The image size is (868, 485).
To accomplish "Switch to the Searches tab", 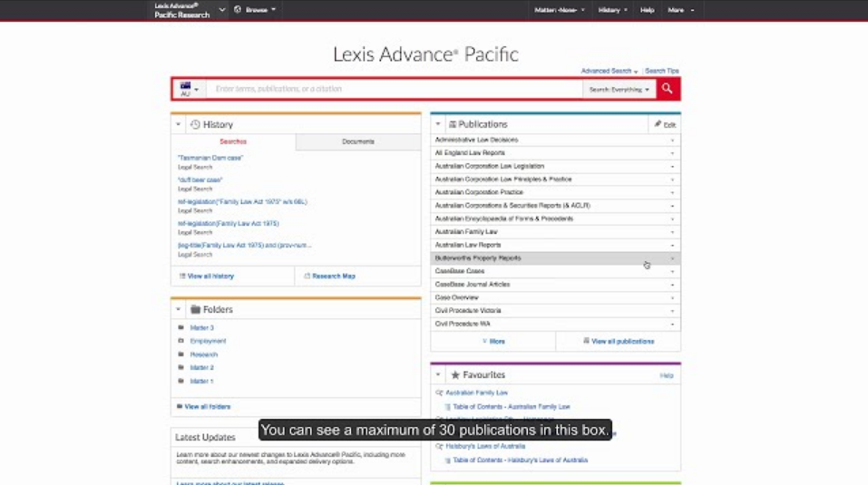I will pyautogui.click(x=233, y=141).
